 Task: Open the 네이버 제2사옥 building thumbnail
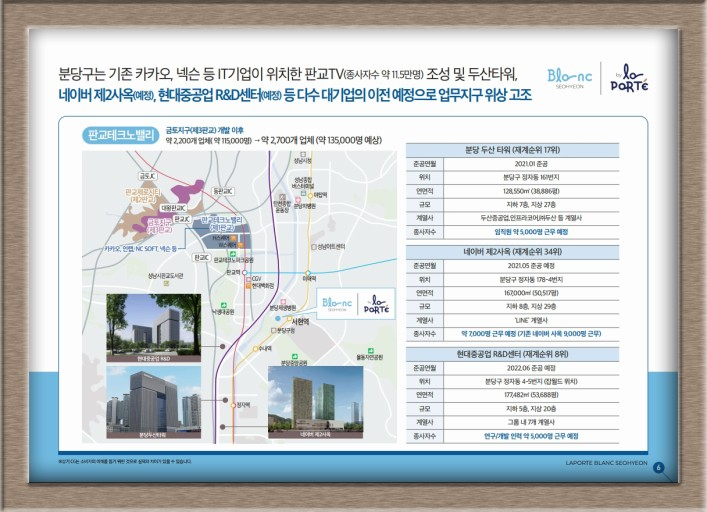[x=316, y=402]
